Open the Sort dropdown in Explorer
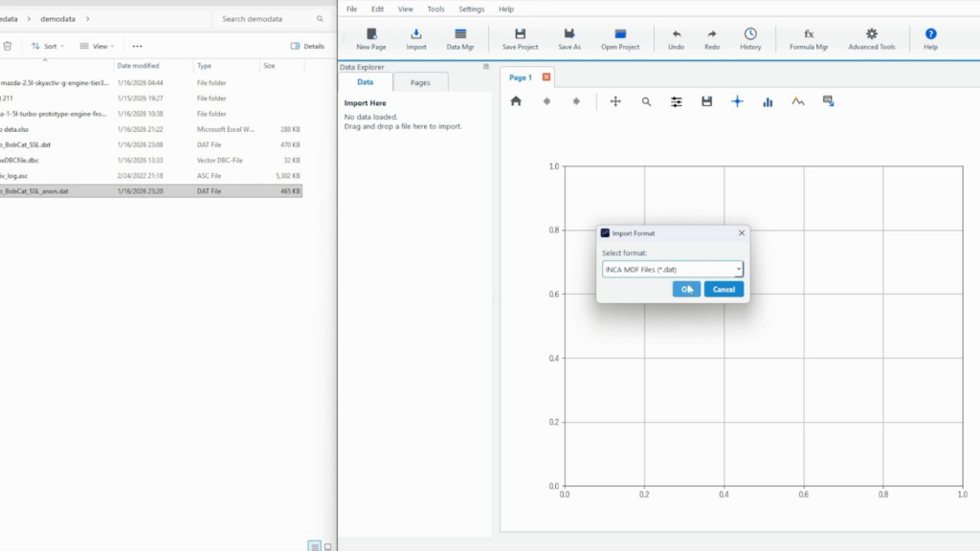The width and height of the screenshot is (980, 551). coord(46,46)
